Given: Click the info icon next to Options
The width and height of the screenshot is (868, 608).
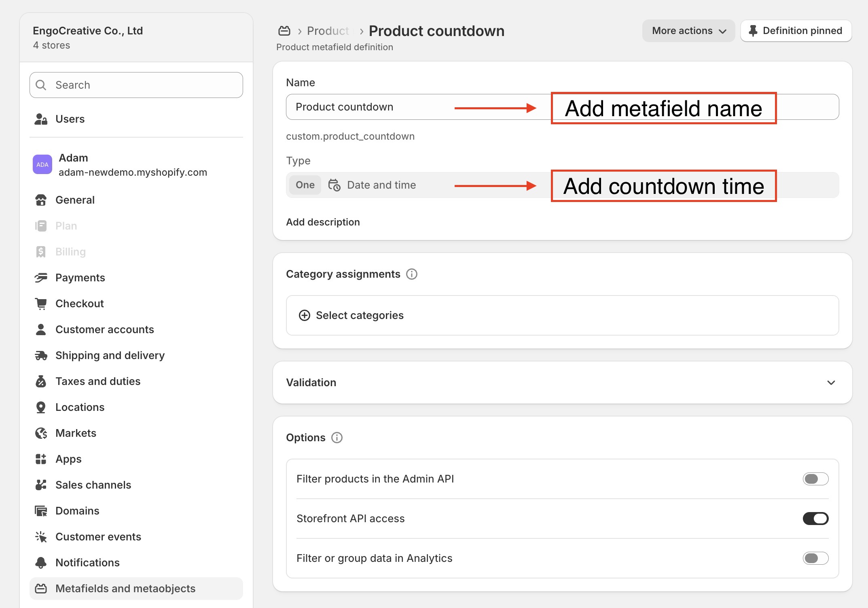Looking at the screenshot, I should (337, 438).
